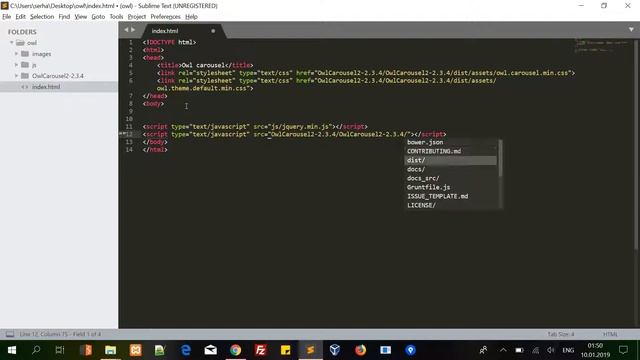The height and width of the screenshot is (360, 640).
Task: Open Firefox from the taskbar
Action: click(x=360, y=350)
